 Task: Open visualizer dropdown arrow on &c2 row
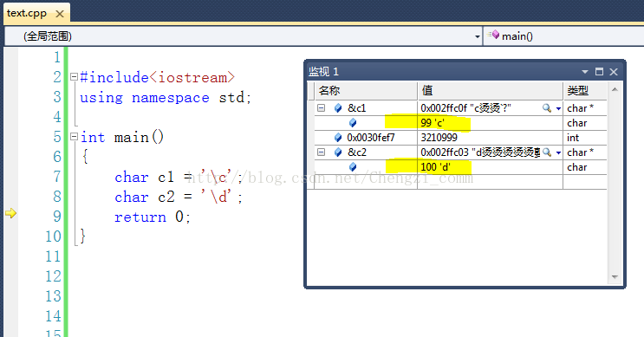(558, 153)
